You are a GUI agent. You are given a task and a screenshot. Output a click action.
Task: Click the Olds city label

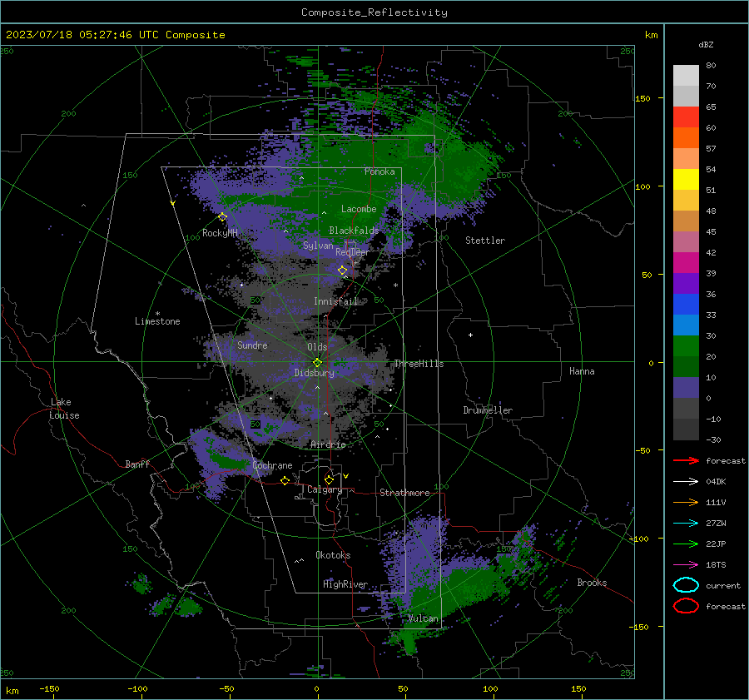click(x=317, y=347)
